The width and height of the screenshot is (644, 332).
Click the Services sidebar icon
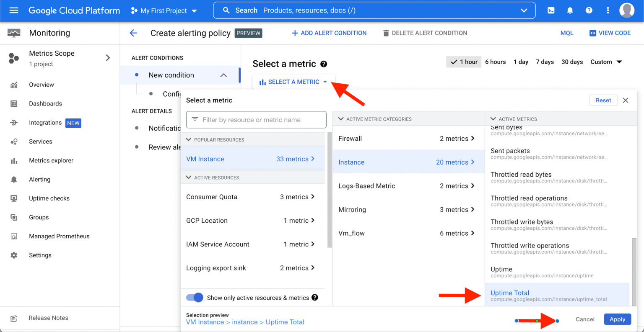pos(14,142)
